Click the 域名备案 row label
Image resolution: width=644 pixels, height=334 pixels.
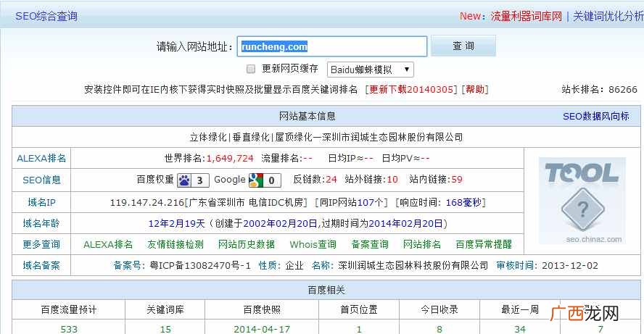[x=41, y=265]
